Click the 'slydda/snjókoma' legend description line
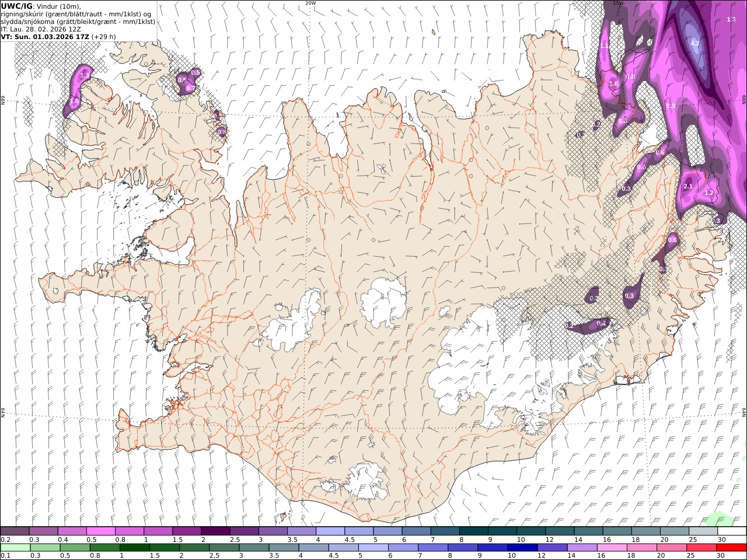This screenshot has height=560, width=747. tap(78, 22)
